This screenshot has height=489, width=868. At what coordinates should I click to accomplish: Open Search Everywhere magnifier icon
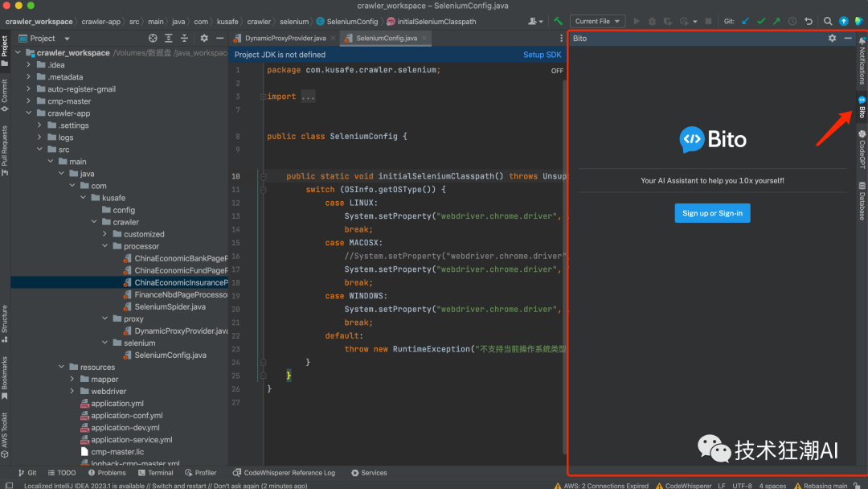pos(827,21)
